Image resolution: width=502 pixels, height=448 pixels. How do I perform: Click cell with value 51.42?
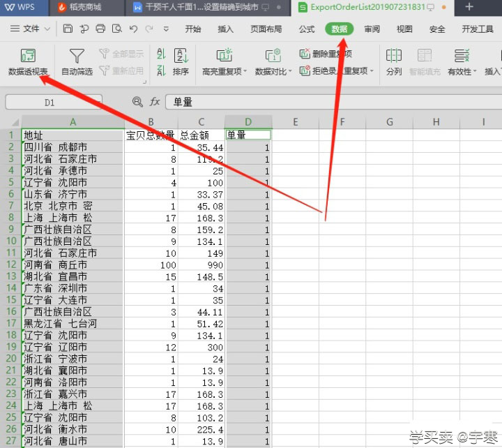(201, 323)
